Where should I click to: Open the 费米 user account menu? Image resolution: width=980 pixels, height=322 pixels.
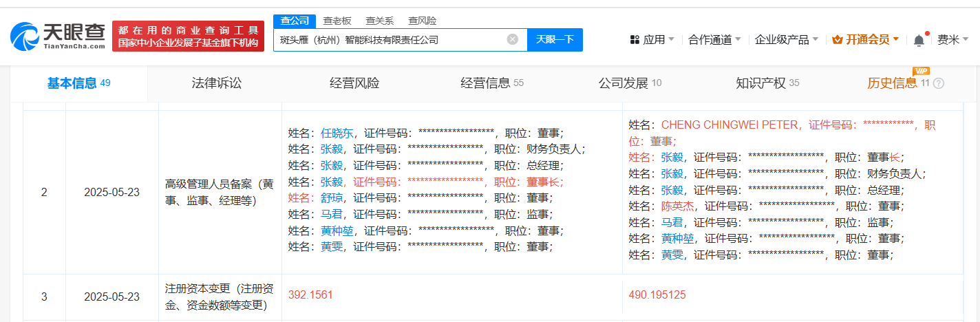tap(952, 40)
